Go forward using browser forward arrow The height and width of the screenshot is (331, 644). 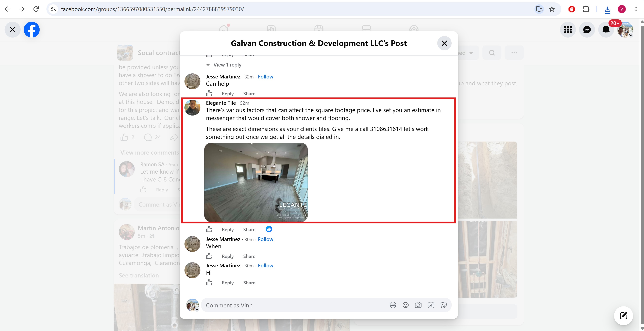[x=22, y=9]
